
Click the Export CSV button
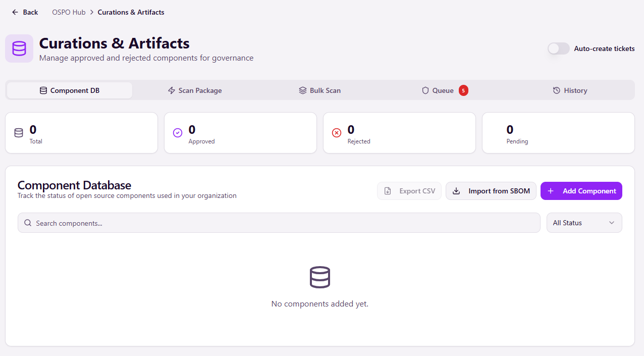[x=409, y=191]
